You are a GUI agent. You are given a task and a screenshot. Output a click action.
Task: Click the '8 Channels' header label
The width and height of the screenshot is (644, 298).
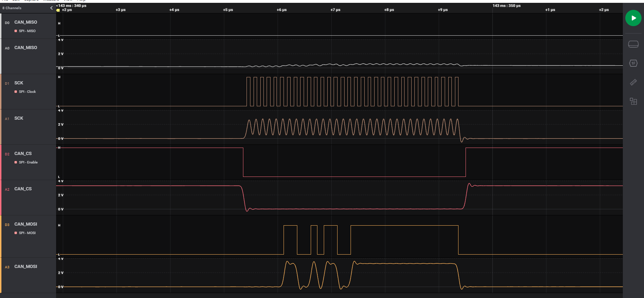(12, 8)
